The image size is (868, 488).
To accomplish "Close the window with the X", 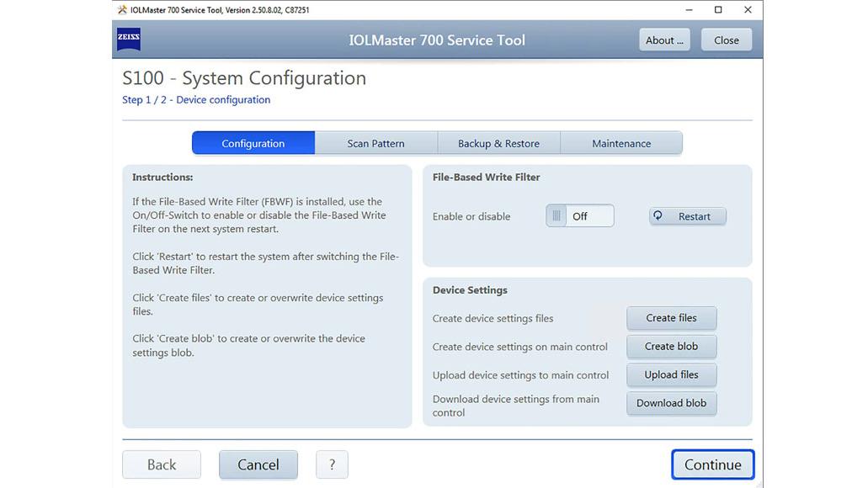I will pos(748,10).
